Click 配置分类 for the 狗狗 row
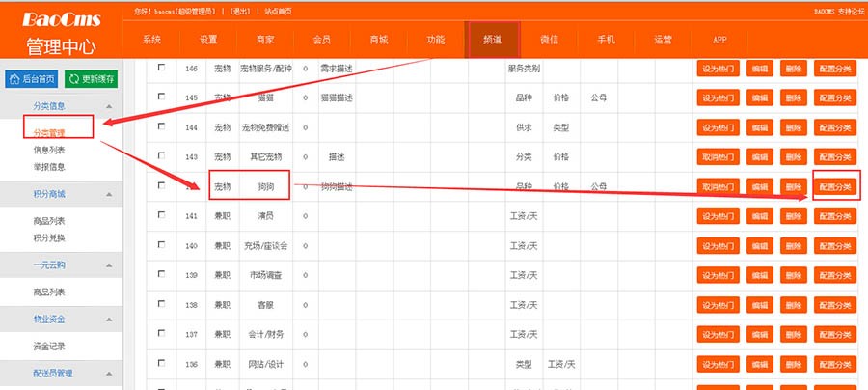 pyautogui.click(x=834, y=187)
